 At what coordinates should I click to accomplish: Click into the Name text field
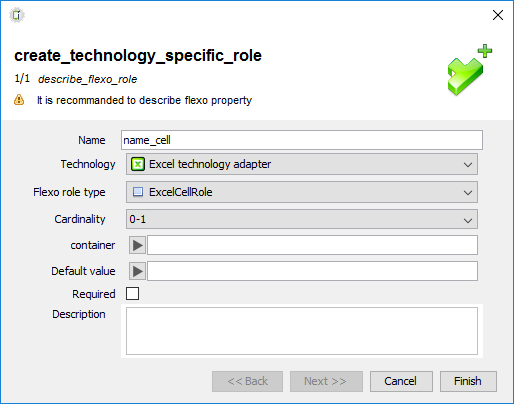click(302, 140)
